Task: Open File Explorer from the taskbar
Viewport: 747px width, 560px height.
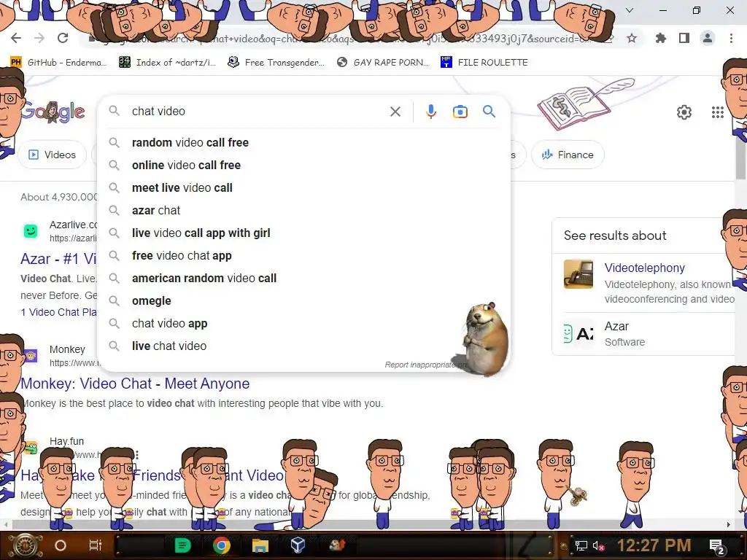Action: tap(260, 545)
